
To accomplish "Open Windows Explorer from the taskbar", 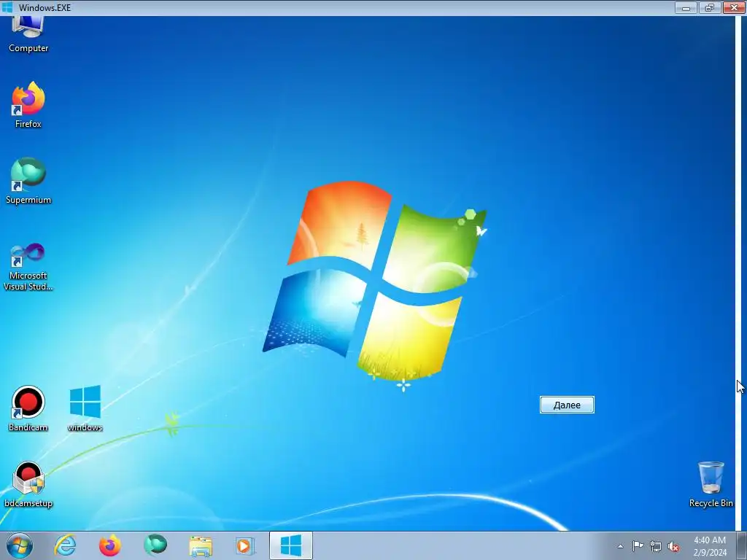I will click(x=201, y=545).
